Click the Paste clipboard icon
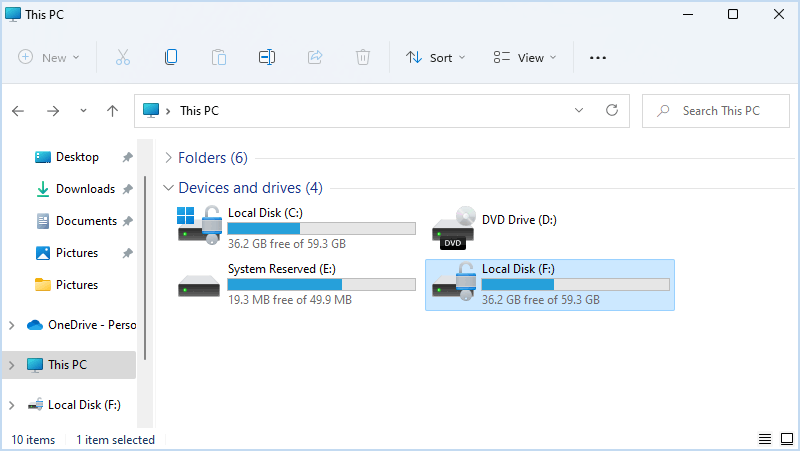This screenshot has height=451, width=800. tap(219, 57)
